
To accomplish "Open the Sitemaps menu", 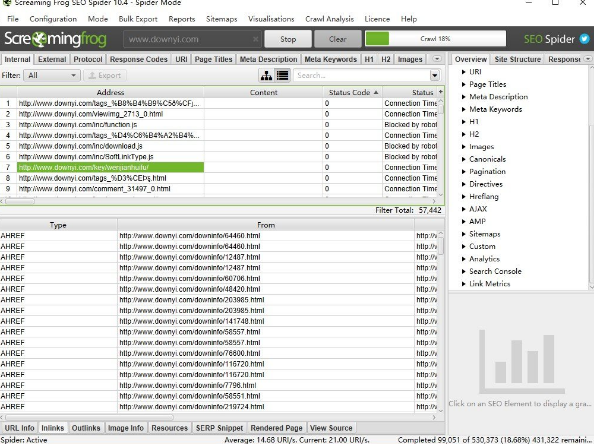I will (222, 19).
